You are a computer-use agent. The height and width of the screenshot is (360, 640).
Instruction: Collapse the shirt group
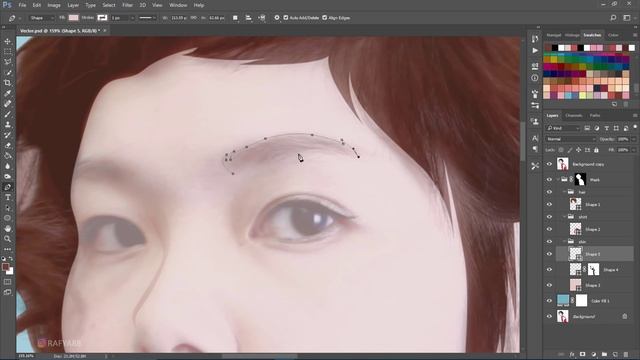pyautogui.click(x=565, y=217)
